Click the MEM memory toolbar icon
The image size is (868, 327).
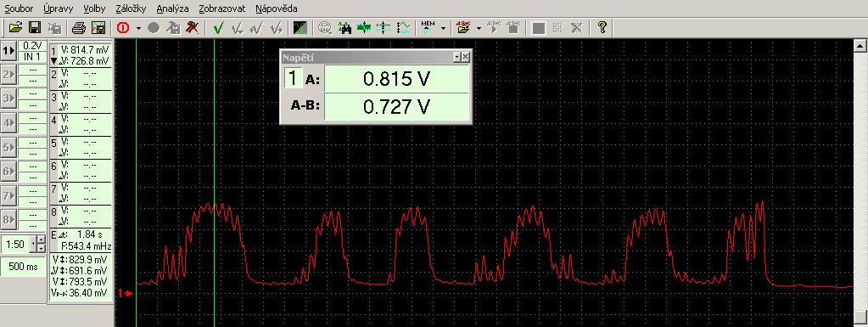tap(428, 27)
